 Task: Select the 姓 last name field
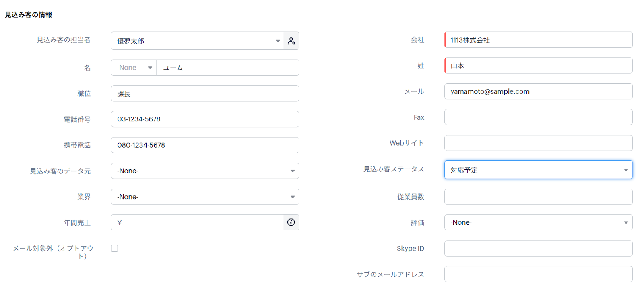coord(538,66)
